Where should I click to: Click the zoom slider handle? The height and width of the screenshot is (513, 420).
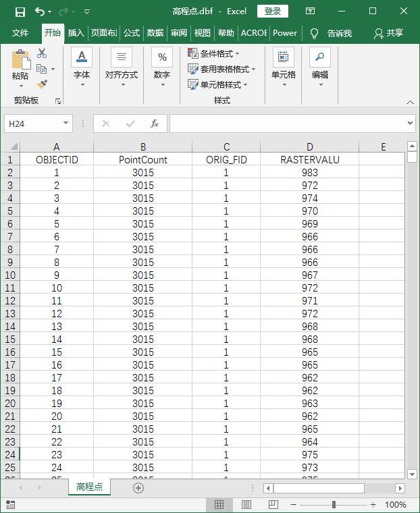pos(334,504)
